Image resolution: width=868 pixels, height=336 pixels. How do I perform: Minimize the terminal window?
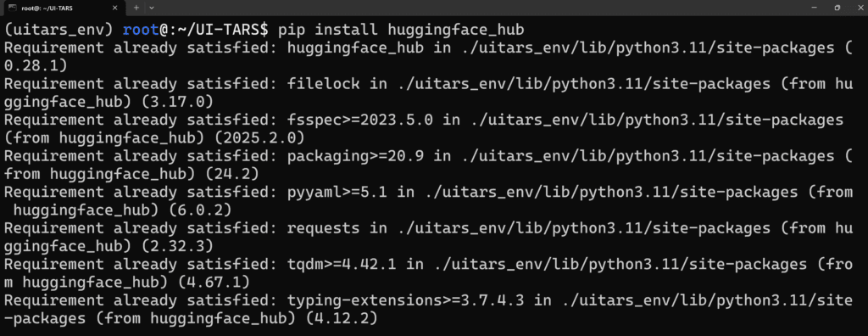coord(814,7)
